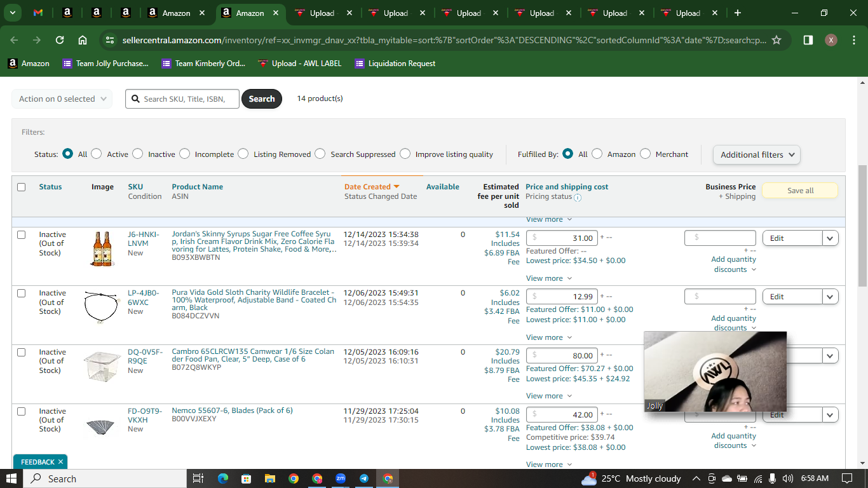Open the Liquidation Request bookmark

tap(395, 64)
